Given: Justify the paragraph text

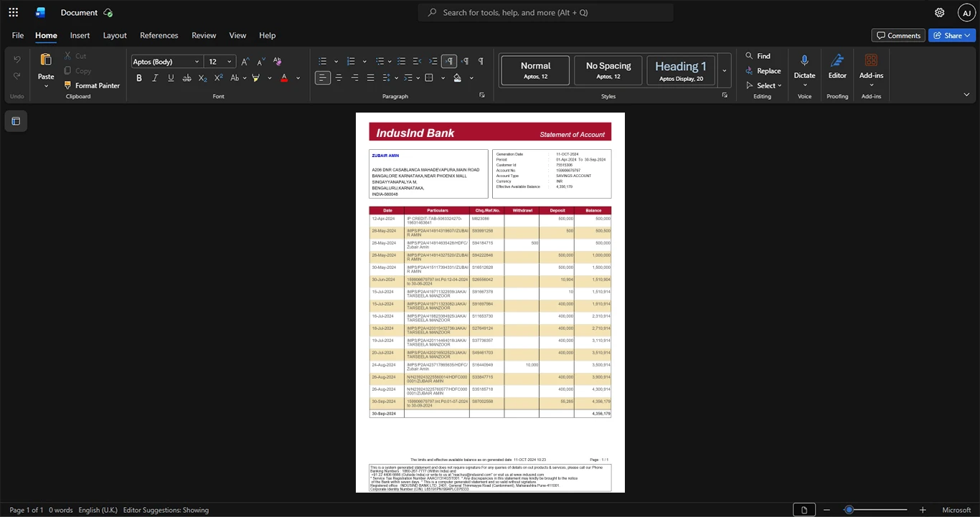Looking at the screenshot, I should click(x=370, y=78).
